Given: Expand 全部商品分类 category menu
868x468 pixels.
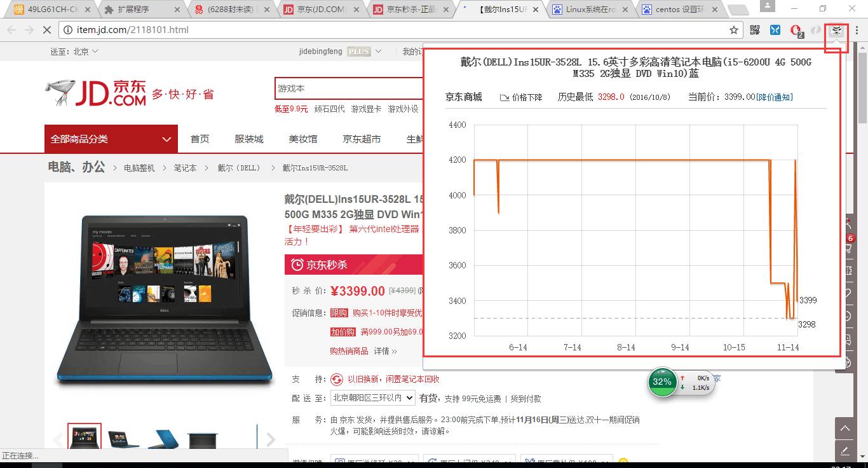Looking at the screenshot, I should point(111,139).
